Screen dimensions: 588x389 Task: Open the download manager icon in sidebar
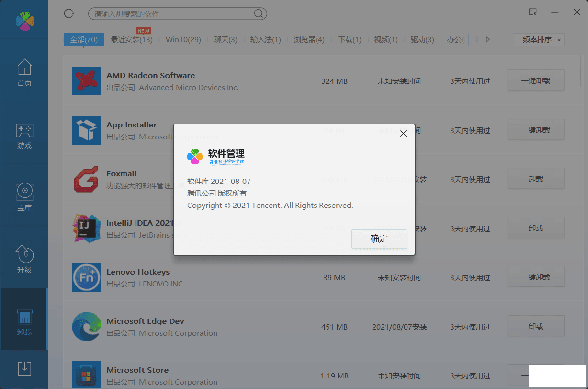pos(24,368)
